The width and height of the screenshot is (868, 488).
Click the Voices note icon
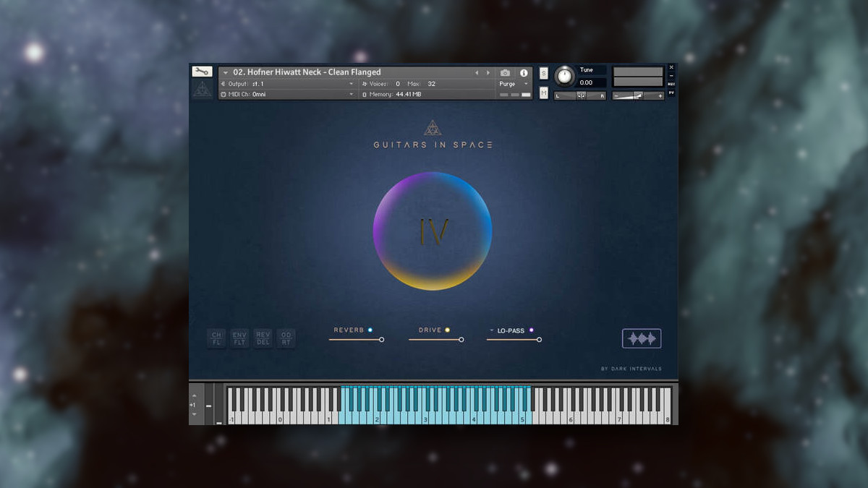pyautogui.click(x=364, y=85)
